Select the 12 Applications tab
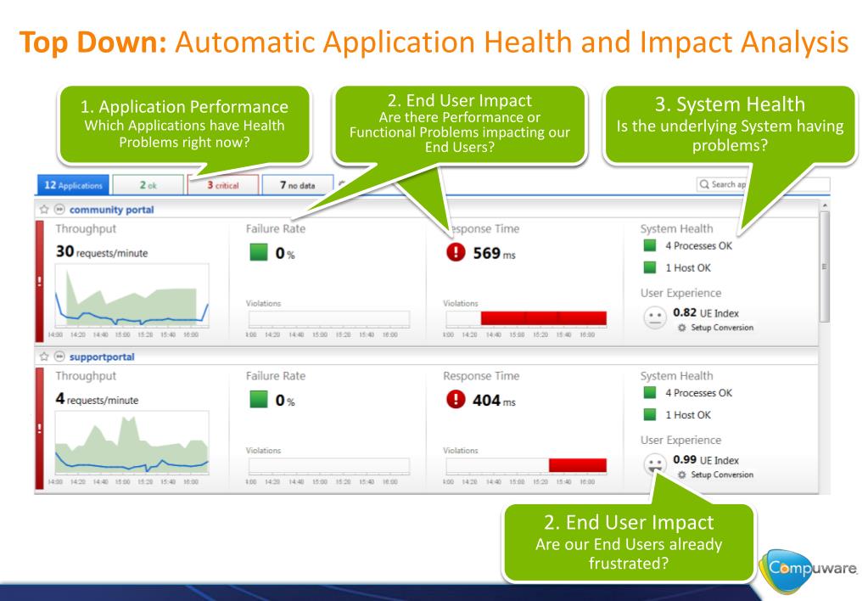Screen dimensions: 868x601 pyautogui.click(x=74, y=185)
